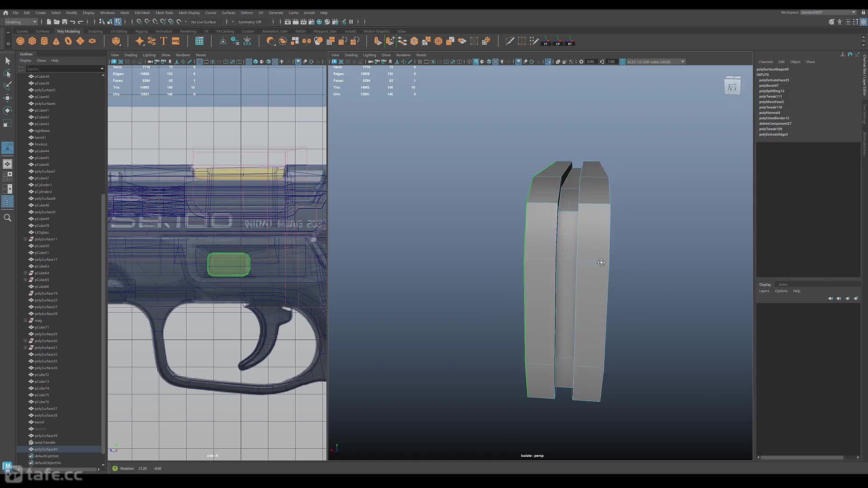The width and height of the screenshot is (868, 488).
Task: Expand the polySurface30 node in Outliner
Action: pyautogui.click(x=25, y=341)
